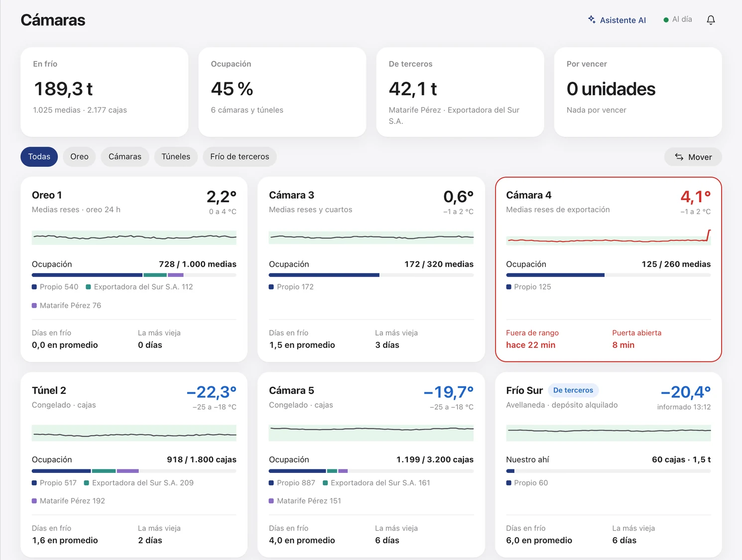Click the Túnel 2 temperature chart
The height and width of the screenshot is (560, 742).
pos(134,433)
